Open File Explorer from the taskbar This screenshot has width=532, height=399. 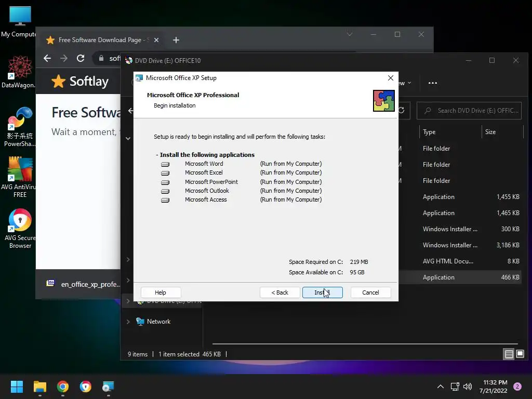click(x=39, y=387)
